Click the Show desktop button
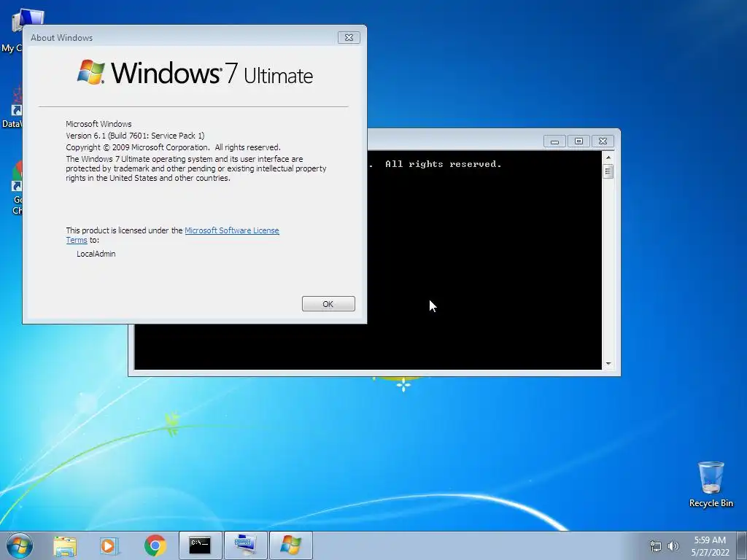Image resolution: width=747 pixels, height=560 pixels. point(742,545)
